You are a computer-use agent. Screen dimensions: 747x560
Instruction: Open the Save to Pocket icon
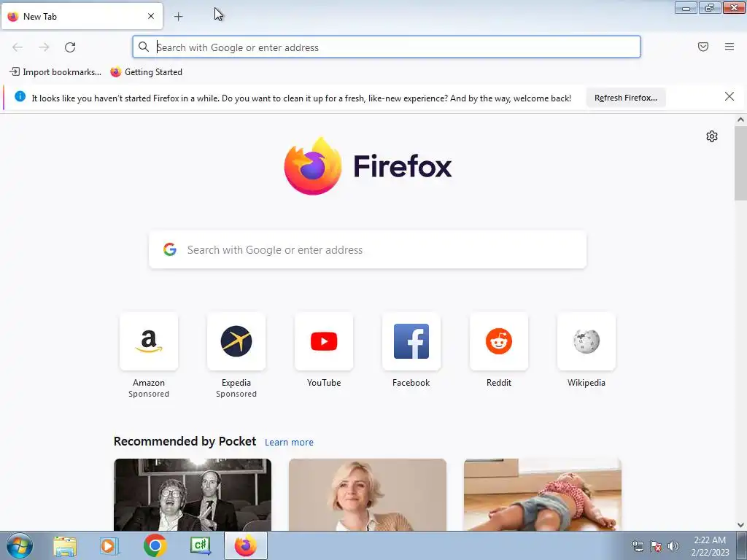(x=703, y=47)
